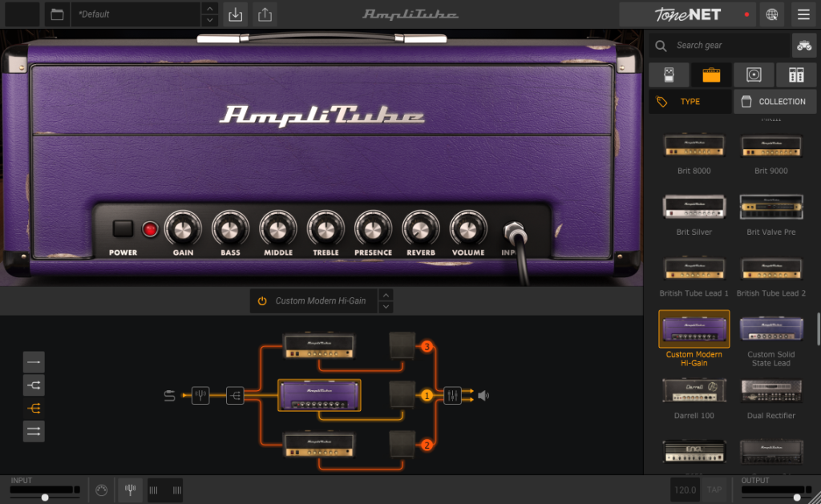The image size is (821, 504).
Task: Click the BASS knob
Action: point(230,229)
